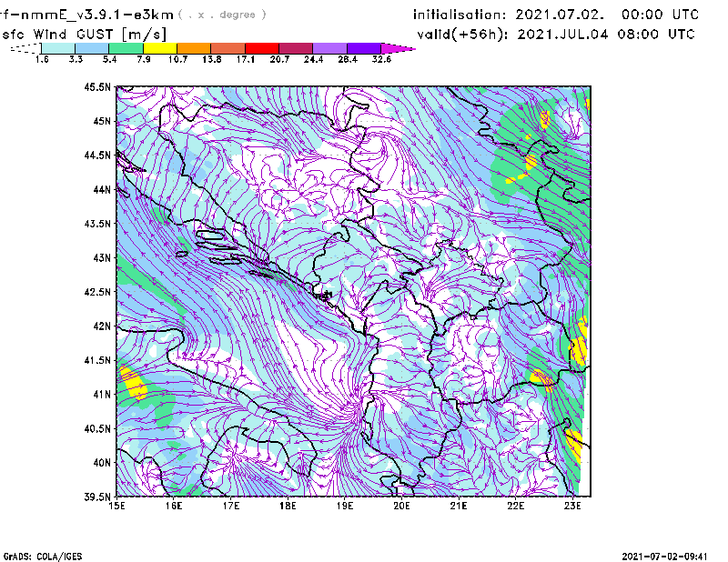Click the grey '( . x . degree )' text
This screenshot has height=562, width=728.
pos(222,15)
